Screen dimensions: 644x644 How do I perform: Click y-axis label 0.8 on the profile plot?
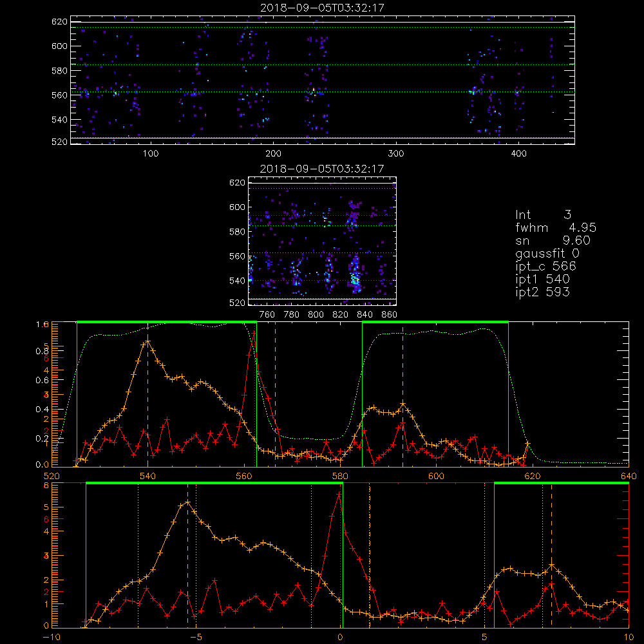(42, 351)
